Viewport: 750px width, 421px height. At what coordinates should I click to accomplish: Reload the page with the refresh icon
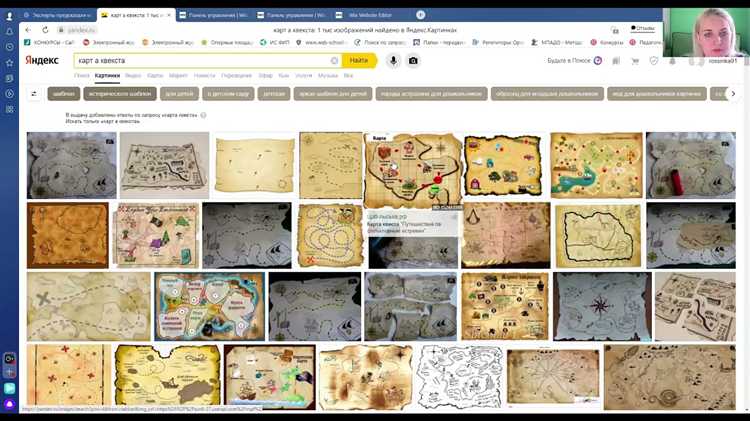pos(45,30)
